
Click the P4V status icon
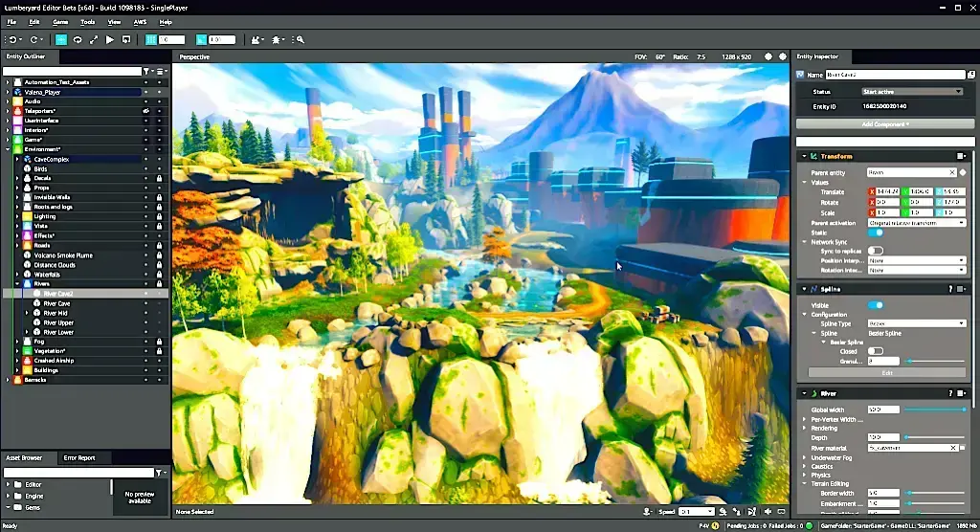coord(716,525)
